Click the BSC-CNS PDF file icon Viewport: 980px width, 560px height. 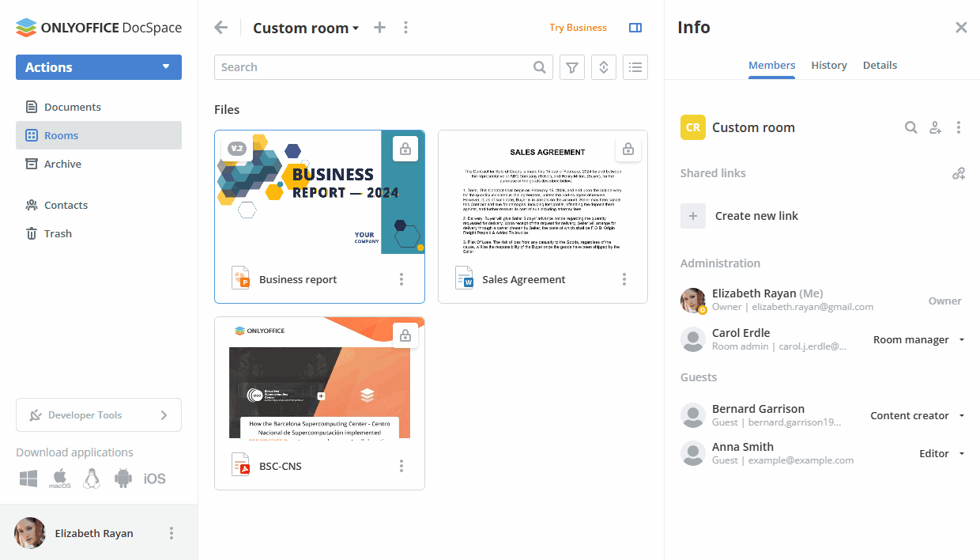[x=240, y=465]
